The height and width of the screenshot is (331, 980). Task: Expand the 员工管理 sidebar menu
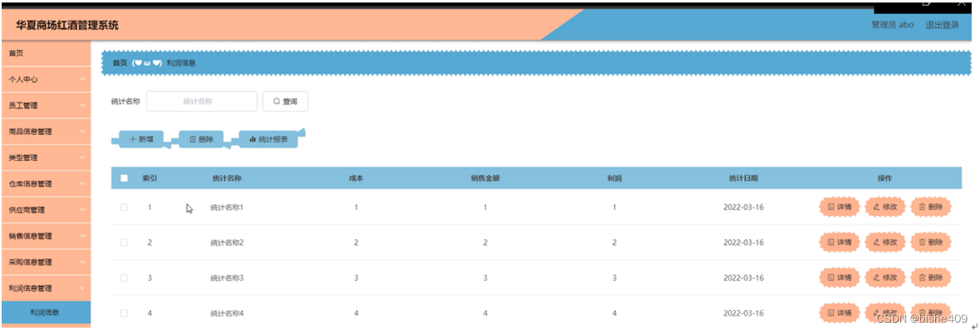[x=46, y=106]
